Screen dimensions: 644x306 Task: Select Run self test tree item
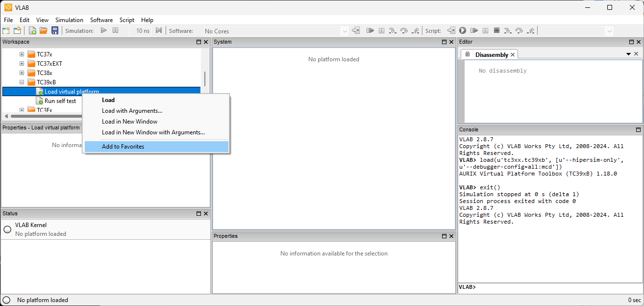pyautogui.click(x=60, y=101)
